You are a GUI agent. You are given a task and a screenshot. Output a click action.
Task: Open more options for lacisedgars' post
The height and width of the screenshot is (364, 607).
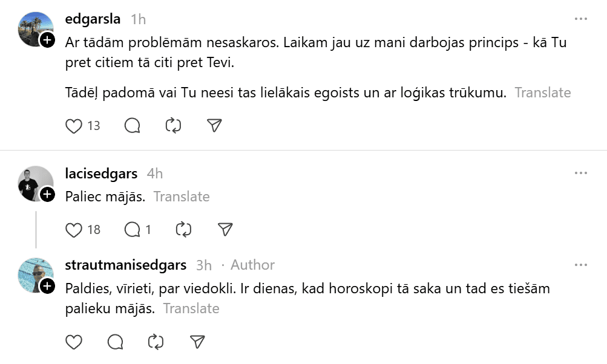coord(581,174)
